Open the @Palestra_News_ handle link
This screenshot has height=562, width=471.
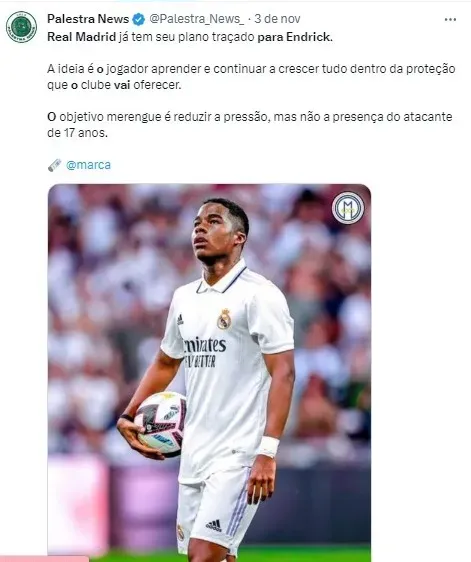[x=196, y=19]
